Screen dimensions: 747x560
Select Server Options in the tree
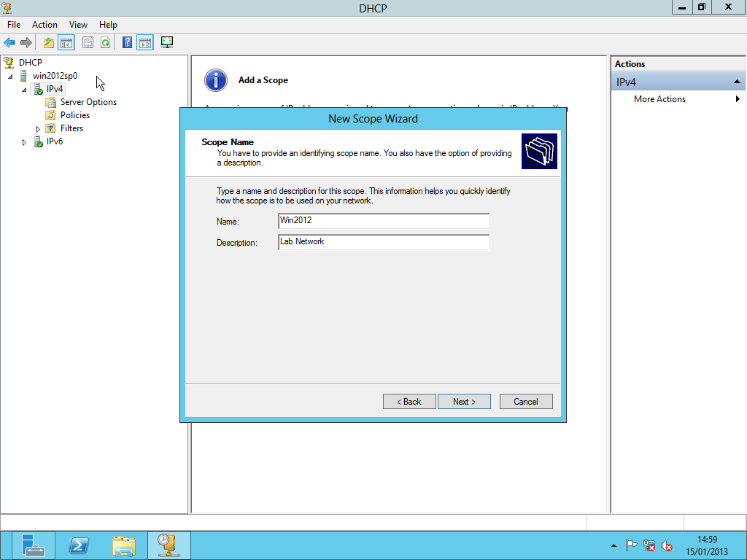(x=88, y=102)
